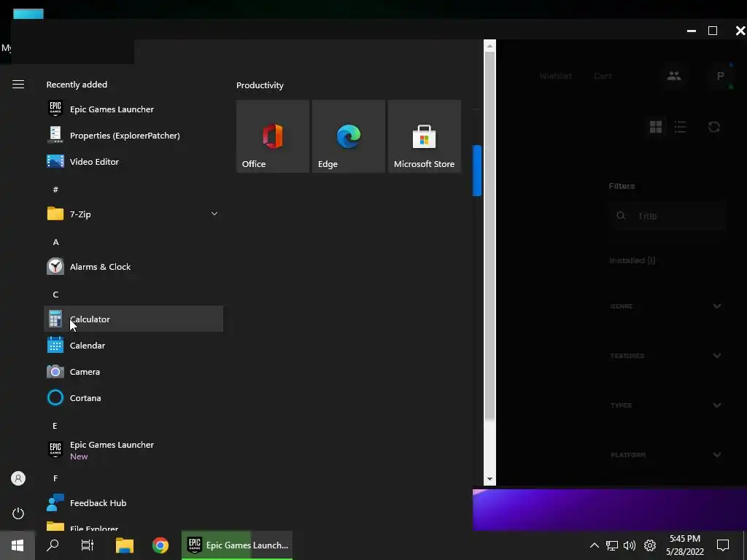Click the scrollbar up arrow
Viewport: 747px width, 560px height.
(x=489, y=46)
